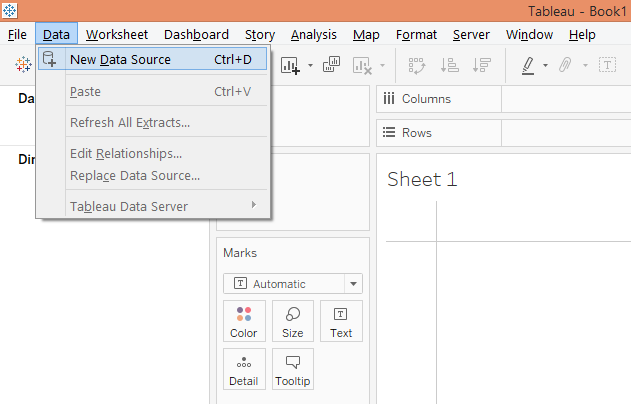This screenshot has height=404, width=631.
Task: Click the Color button in Marks card
Action: [244, 321]
